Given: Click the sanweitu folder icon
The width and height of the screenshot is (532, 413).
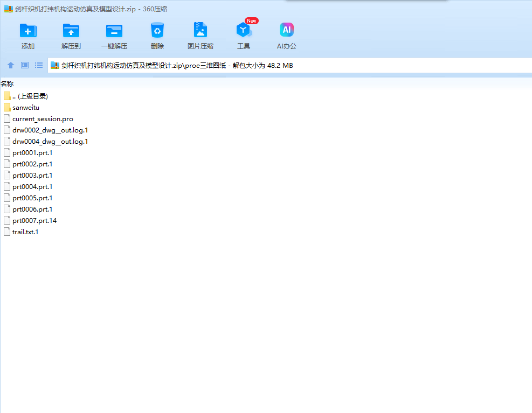Looking at the screenshot, I should (7, 108).
